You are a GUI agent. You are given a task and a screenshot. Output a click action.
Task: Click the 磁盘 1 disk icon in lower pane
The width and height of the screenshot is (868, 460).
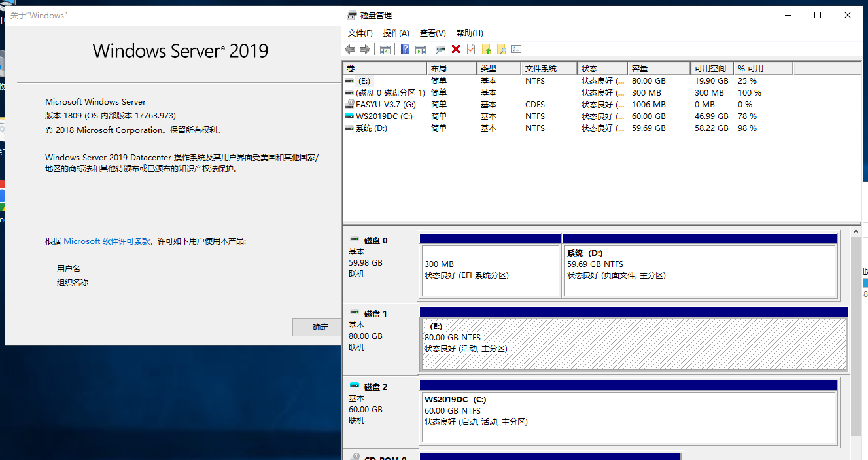pyautogui.click(x=355, y=313)
